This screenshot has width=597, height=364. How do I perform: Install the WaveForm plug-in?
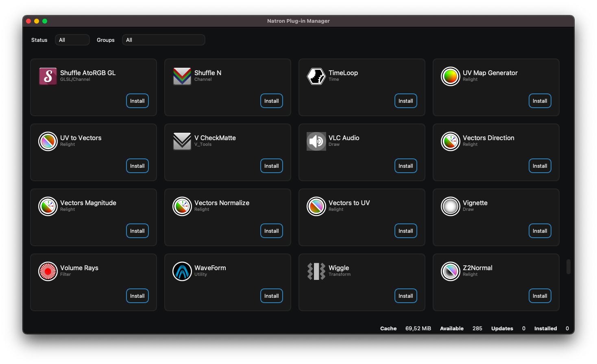click(272, 296)
